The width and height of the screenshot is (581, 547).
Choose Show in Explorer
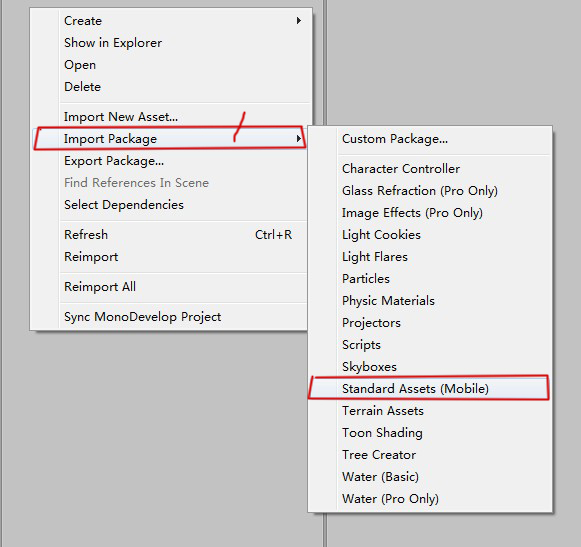click(113, 43)
